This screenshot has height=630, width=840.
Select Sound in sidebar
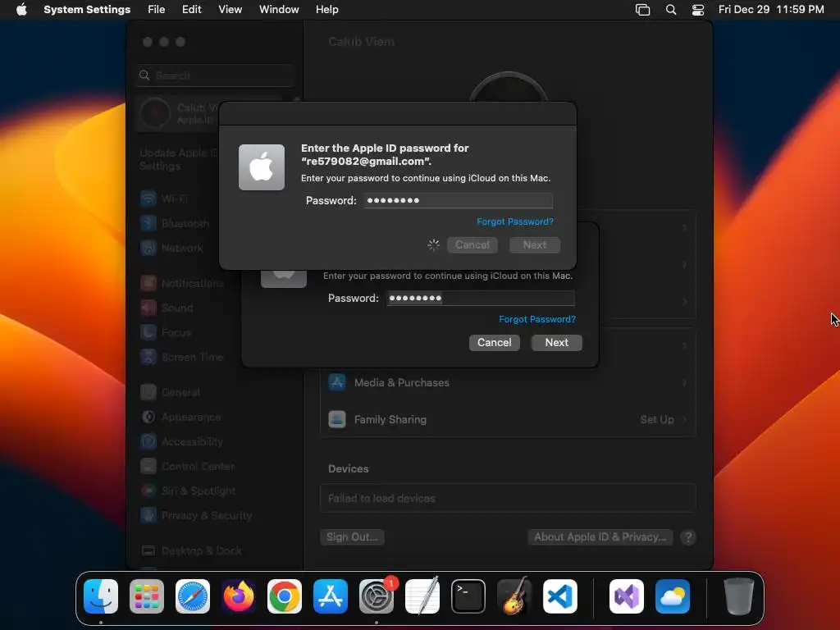coord(167,308)
